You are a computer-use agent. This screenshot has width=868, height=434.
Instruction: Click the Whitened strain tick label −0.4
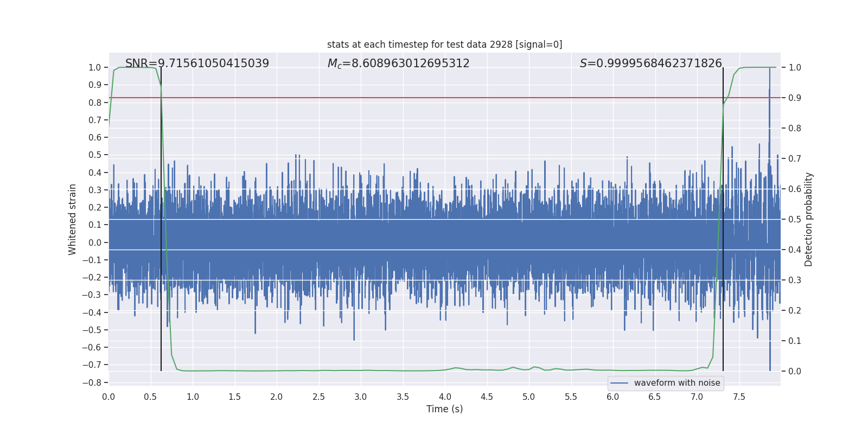[92, 312]
